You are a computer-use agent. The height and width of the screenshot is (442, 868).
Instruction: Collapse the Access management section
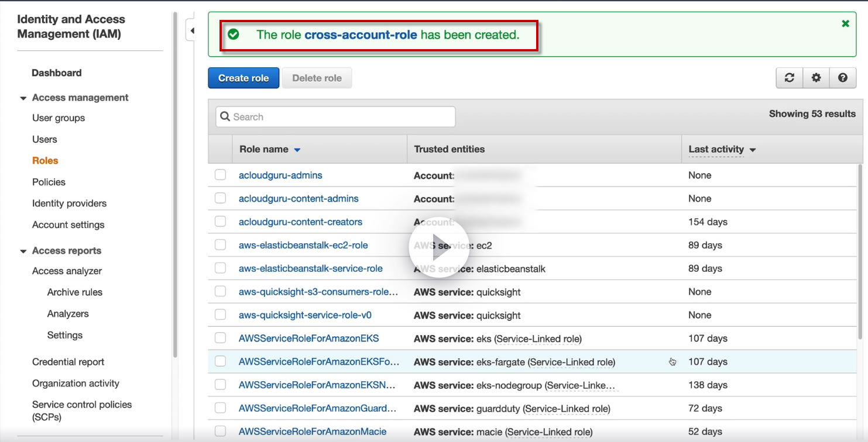click(23, 98)
